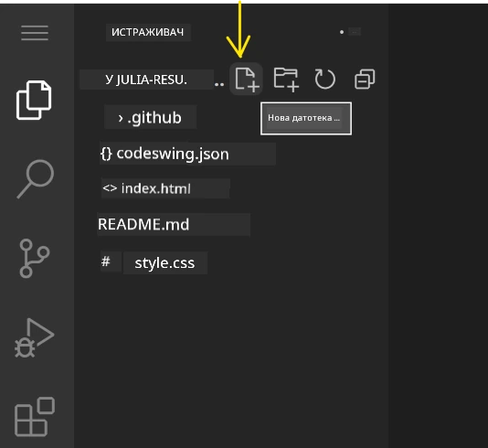This screenshot has width=488, height=448.
Task: Open the Source Control view
Action: coord(34,259)
